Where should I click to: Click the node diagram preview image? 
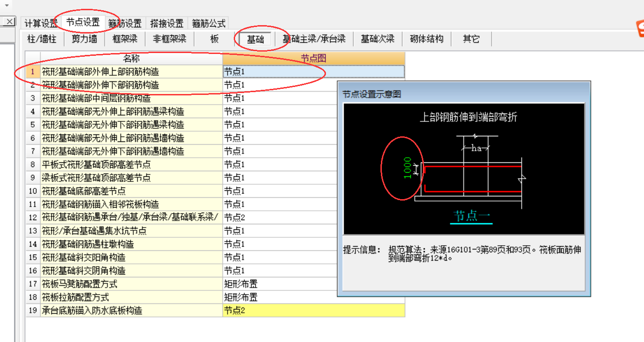[x=464, y=169]
